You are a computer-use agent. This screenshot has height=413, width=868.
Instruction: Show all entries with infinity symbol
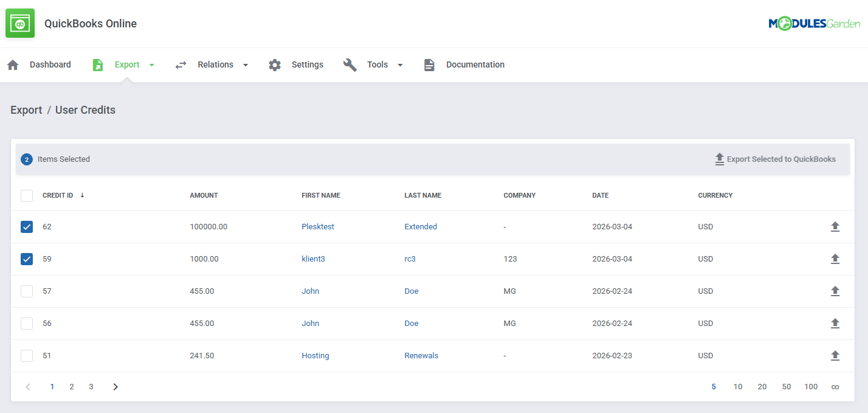[x=835, y=387]
